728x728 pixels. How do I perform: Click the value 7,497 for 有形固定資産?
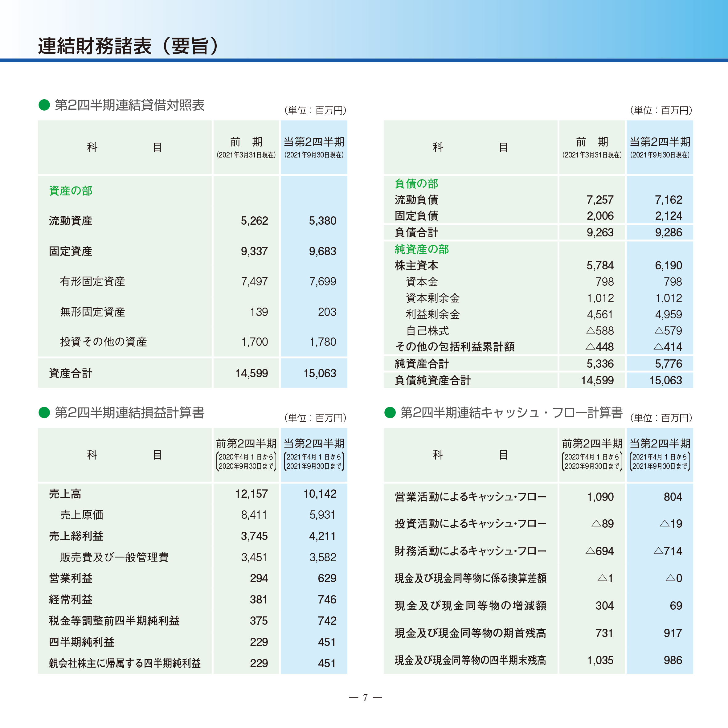tap(254, 281)
